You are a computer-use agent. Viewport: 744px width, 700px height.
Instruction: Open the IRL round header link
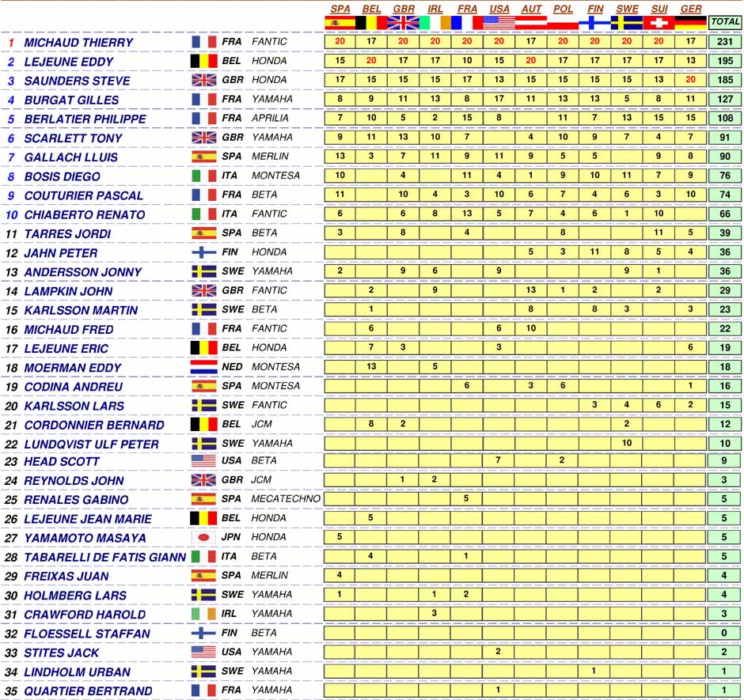[x=435, y=9]
